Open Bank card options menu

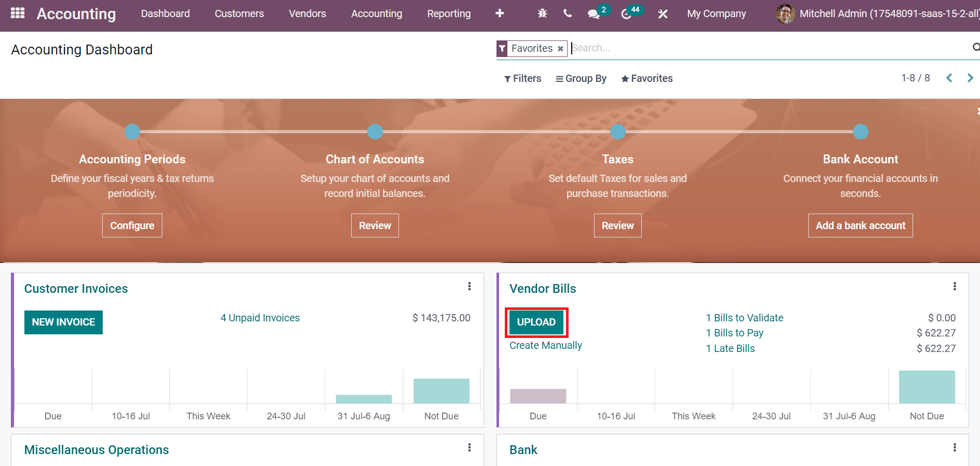click(955, 447)
